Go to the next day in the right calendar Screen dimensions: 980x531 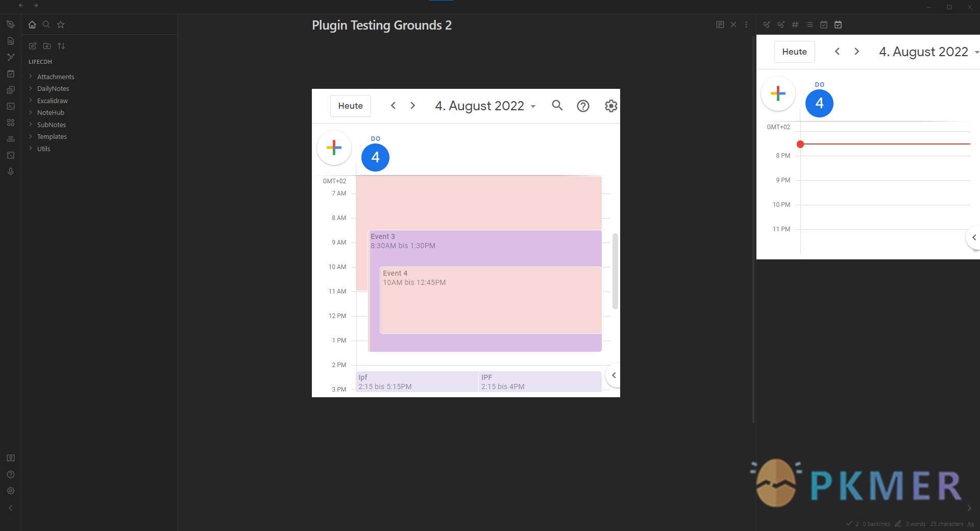(856, 52)
